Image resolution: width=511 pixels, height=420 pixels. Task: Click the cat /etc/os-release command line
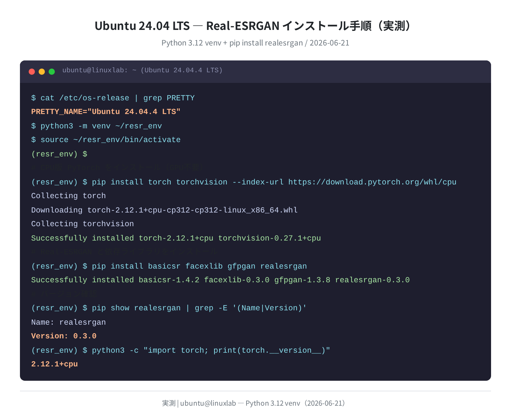[x=113, y=98]
